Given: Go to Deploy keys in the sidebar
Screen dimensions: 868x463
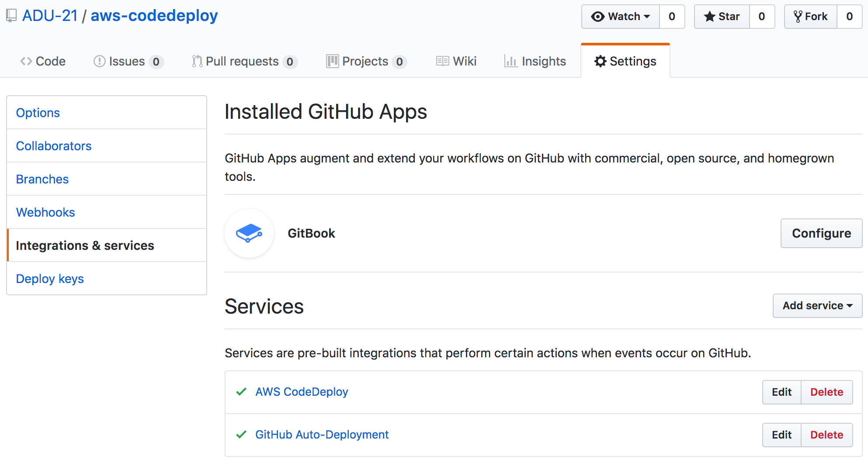Looking at the screenshot, I should coord(50,279).
